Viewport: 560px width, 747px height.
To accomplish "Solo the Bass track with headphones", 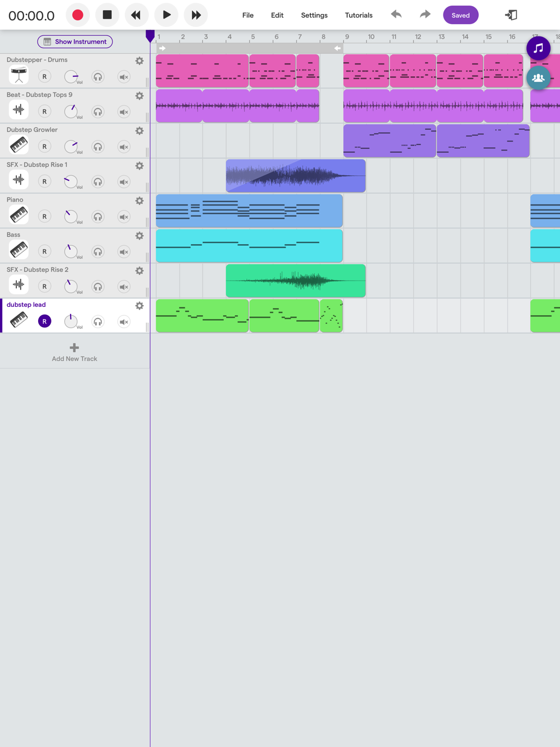I will [98, 251].
